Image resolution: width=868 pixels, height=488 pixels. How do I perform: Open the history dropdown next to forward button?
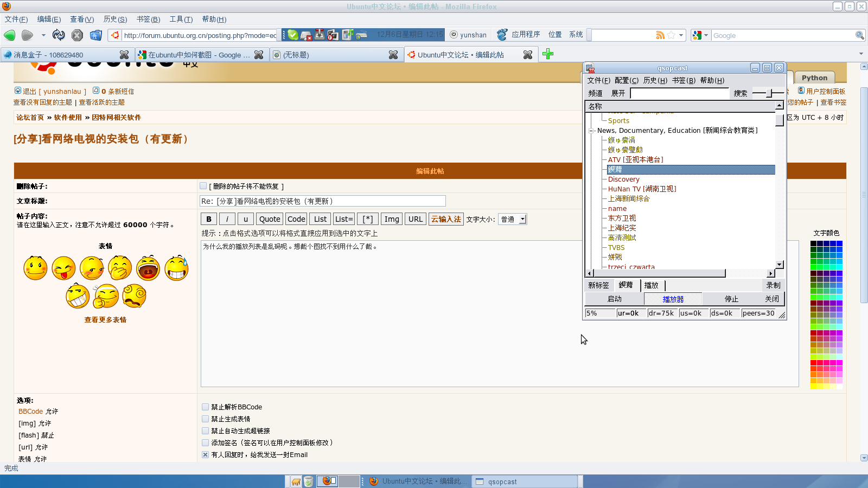point(43,35)
